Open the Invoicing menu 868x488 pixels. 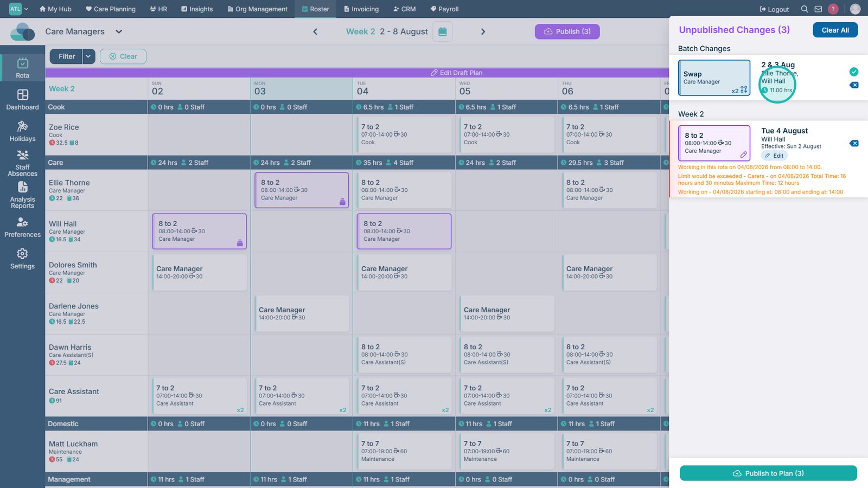pyautogui.click(x=361, y=9)
